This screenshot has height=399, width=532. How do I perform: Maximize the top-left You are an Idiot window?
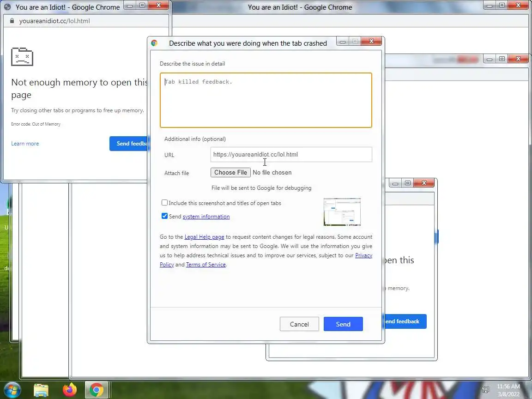pos(142,5)
